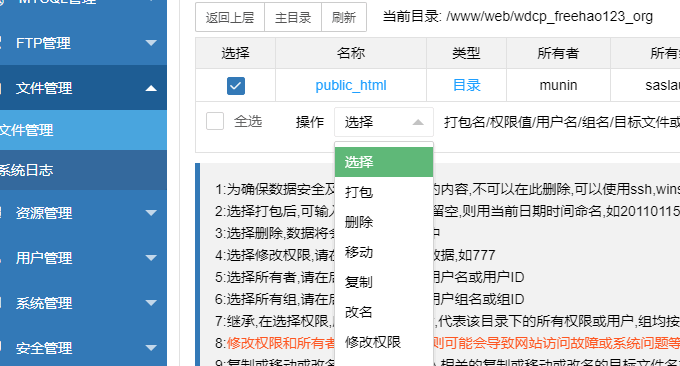Open the 文件管理 submenu entry
Image resolution: width=680 pixels, height=366 pixels.
[x=83, y=130]
